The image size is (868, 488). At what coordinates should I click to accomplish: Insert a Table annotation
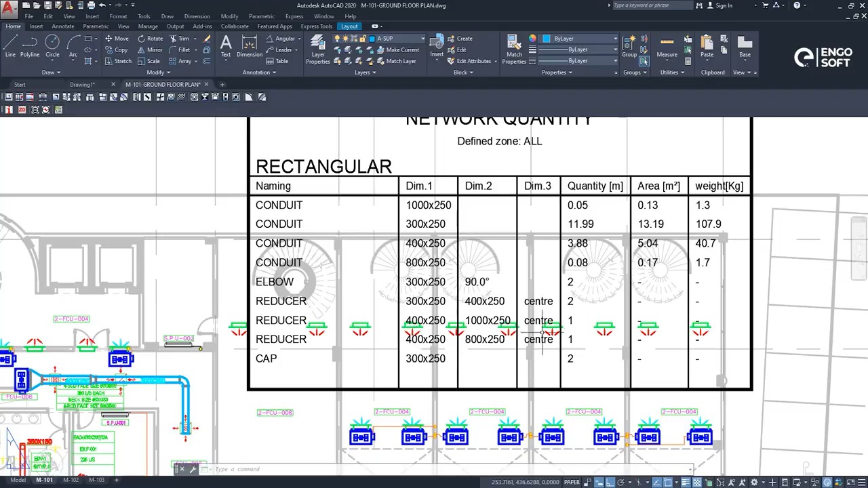277,61
